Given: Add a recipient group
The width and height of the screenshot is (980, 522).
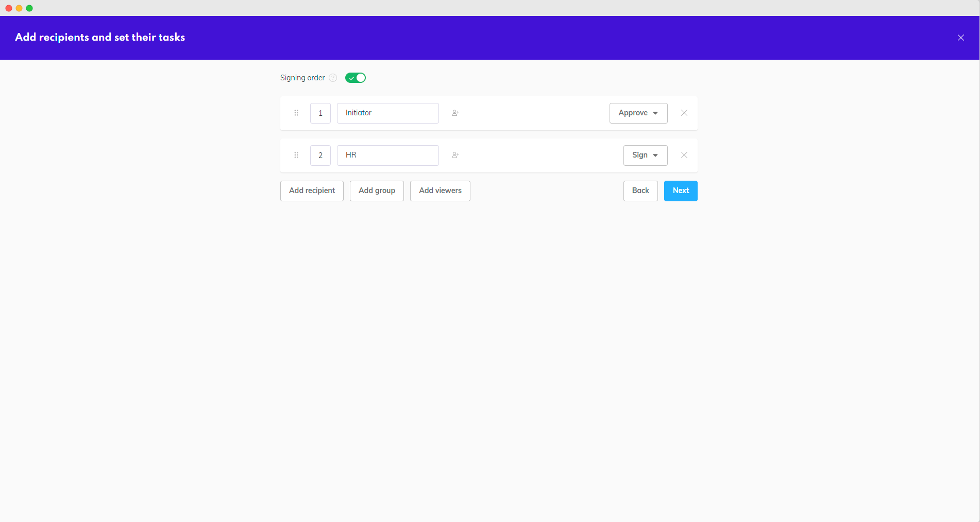Looking at the screenshot, I should pos(376,190).
